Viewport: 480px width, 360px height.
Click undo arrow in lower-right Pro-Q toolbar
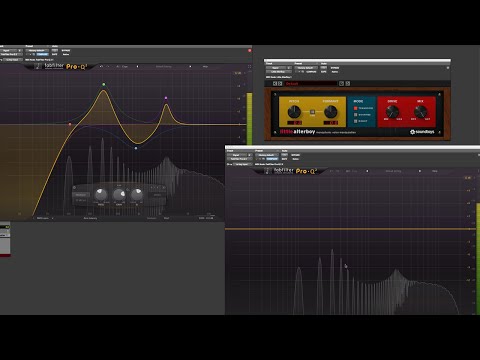[331, 171]
